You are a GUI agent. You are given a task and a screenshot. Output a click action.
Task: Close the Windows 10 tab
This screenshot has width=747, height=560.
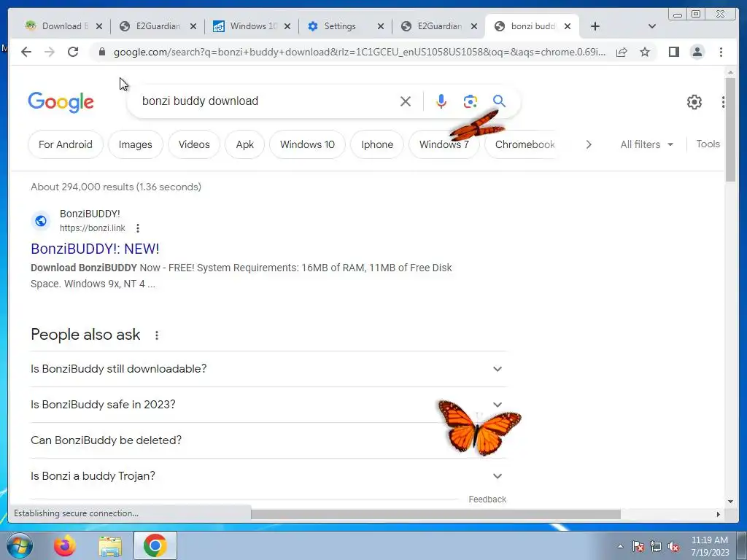[x=287, y=27]
